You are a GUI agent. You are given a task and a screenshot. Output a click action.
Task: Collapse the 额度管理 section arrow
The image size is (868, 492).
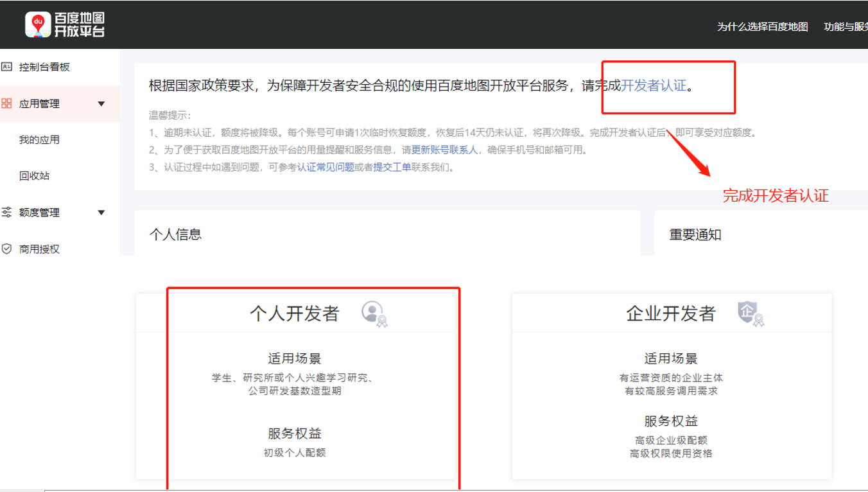[101, 213]
